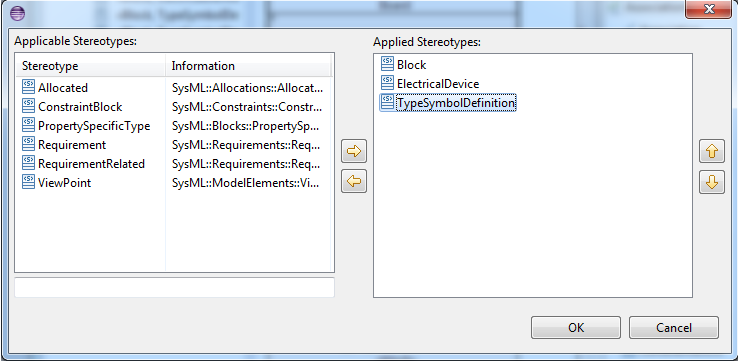Move selected stereotype up with up arrow
Screen dimensions: 738x362
[712, 151]
